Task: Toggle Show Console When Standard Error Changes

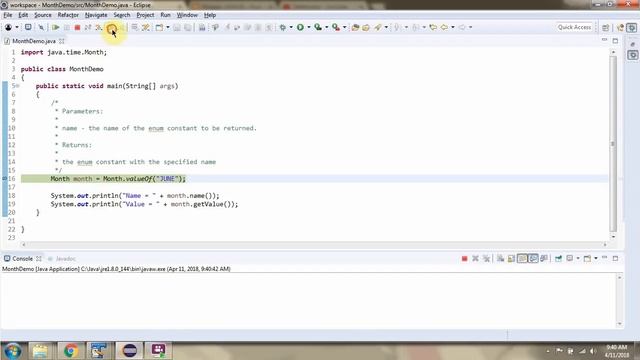Action: point(544,258)
